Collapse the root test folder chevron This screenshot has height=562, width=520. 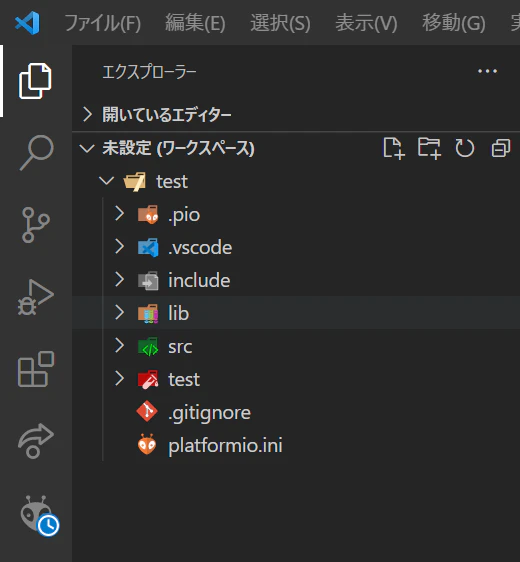106,181
